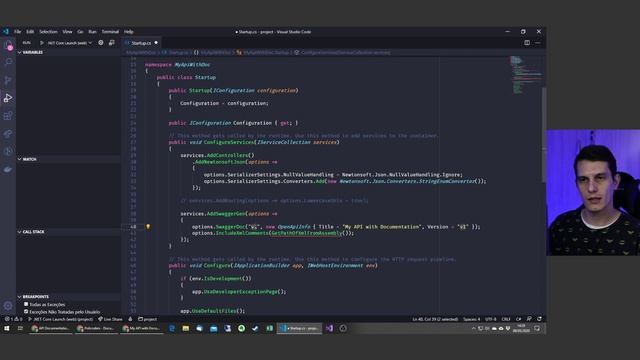
Task: Click the project folder status bar item
Action: [x=148, y=319]
